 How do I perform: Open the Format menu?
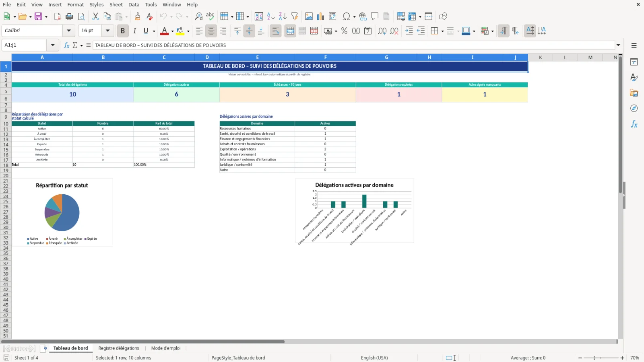click(x=76, y=4)
